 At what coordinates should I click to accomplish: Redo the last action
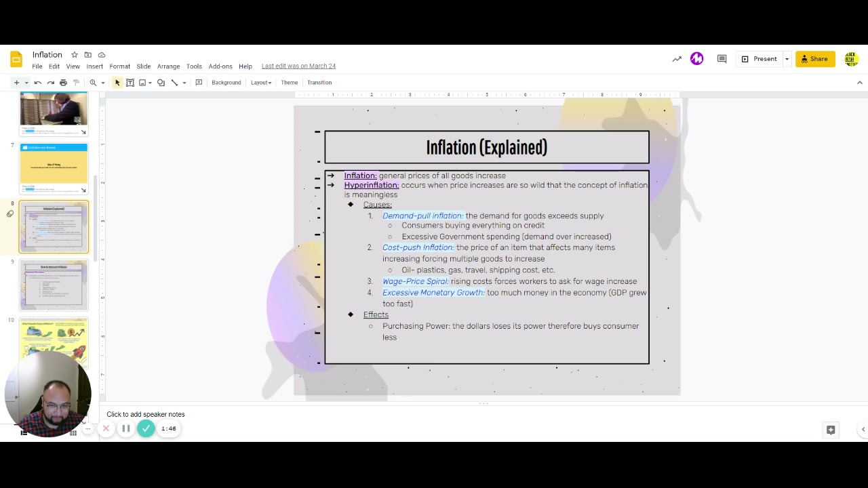tap(50, 83)
